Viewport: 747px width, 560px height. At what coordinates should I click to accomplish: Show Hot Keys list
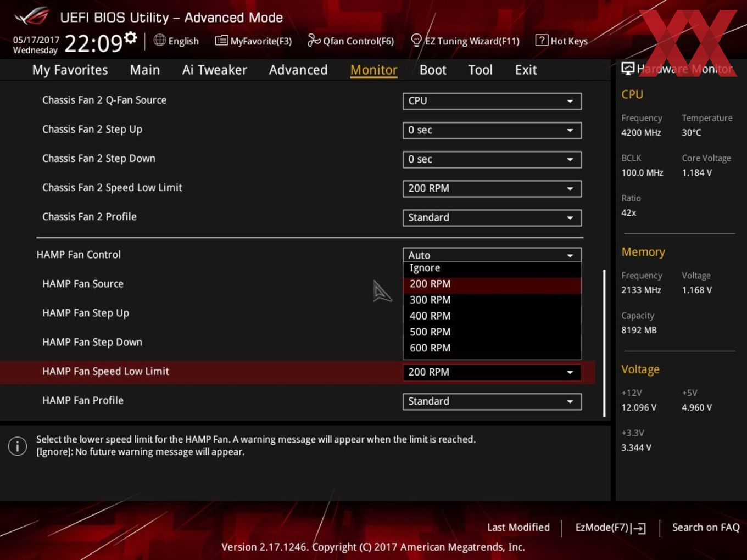point(562,41)
